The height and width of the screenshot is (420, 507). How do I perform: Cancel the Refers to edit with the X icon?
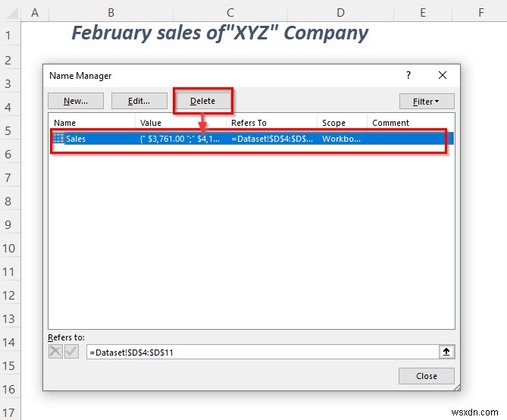(55, 352)
